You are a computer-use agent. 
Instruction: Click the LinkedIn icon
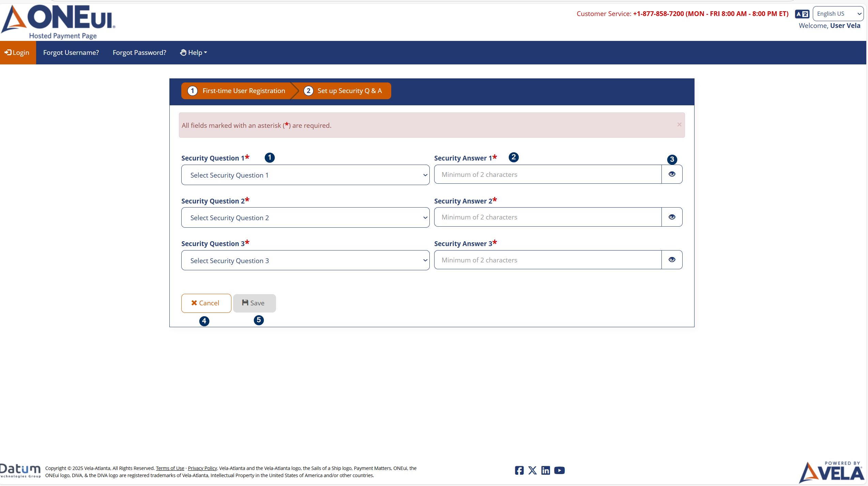tap(546, 470)
